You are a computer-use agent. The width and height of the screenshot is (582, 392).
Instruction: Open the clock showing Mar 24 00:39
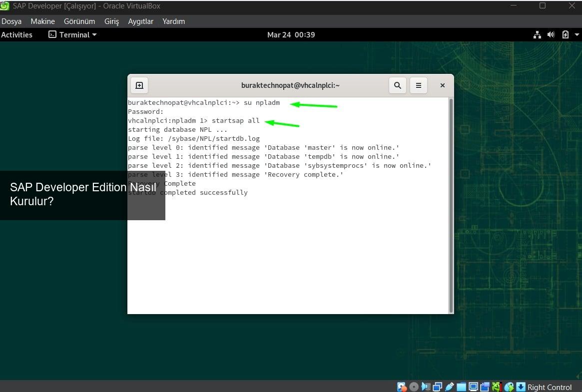pos(291,34)
